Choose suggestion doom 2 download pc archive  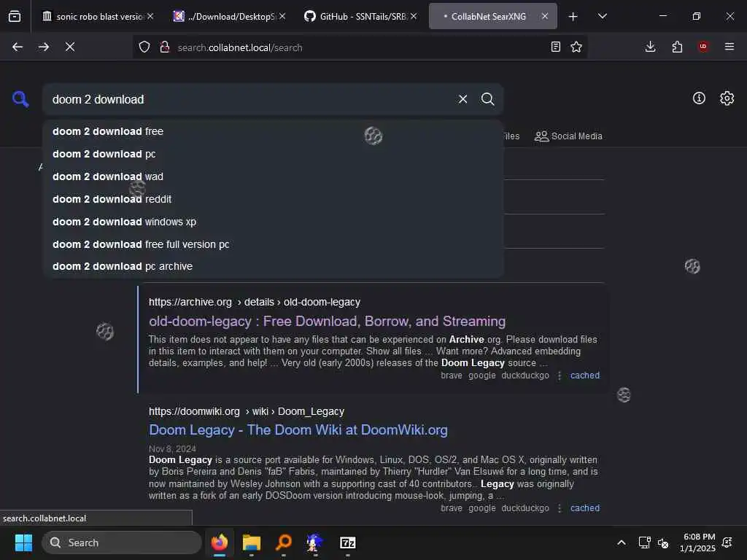[274, 266]
